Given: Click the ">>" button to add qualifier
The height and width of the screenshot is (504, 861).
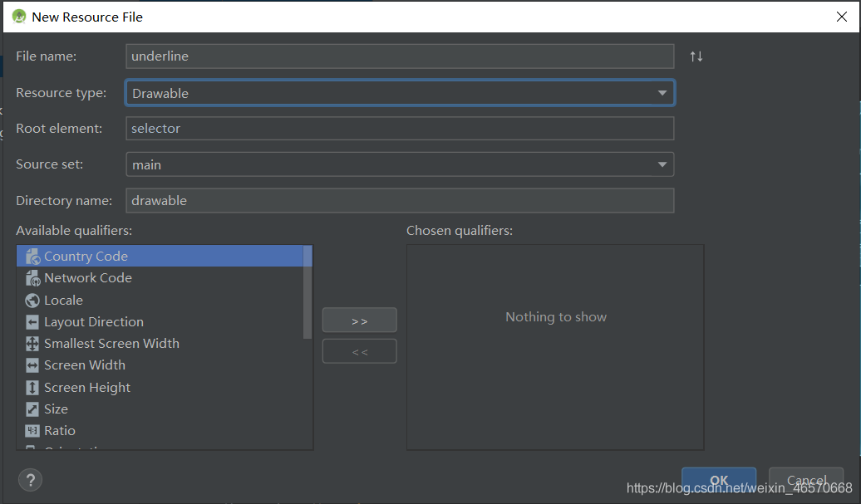Looking at the screenshot, I should tap(359, 320).
